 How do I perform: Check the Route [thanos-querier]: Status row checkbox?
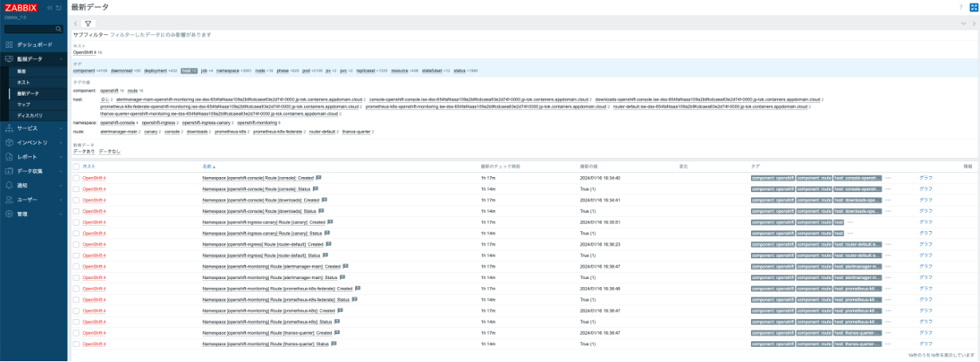[x=76, y=344]
